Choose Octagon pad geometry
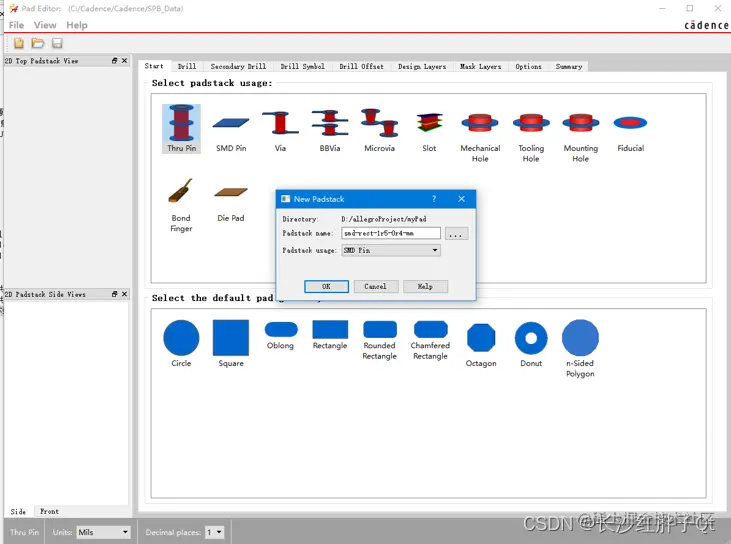Screen dimensions: 731x544 pos(481,345)
